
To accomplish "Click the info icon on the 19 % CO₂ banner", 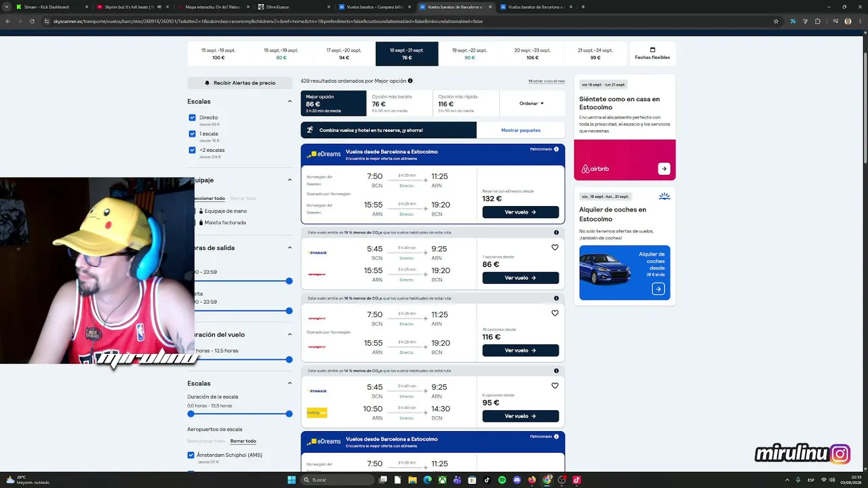I will (x=556, y=232).
